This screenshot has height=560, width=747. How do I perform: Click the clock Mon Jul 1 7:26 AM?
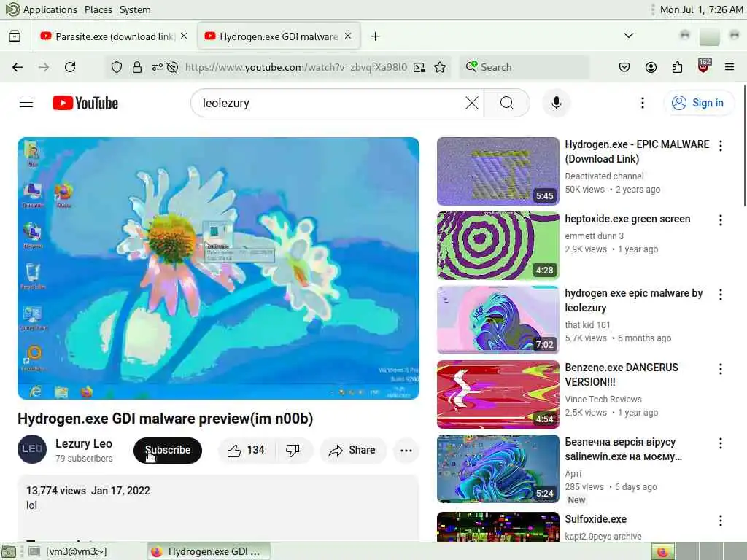[701, 9]
